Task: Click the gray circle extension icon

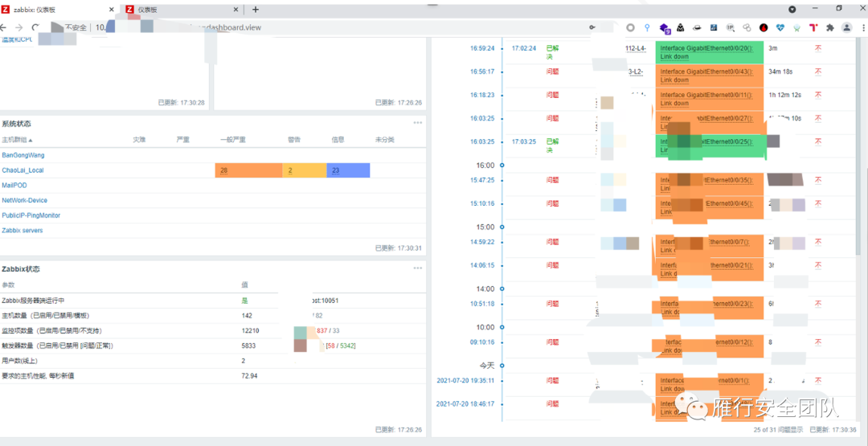Action: tap(630, 27)
